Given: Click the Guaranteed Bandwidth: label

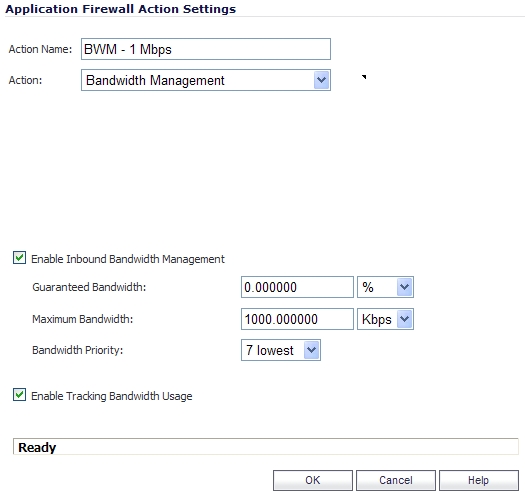Looking at the screenshot, I should pyautogui.click(x=89, y=287).
